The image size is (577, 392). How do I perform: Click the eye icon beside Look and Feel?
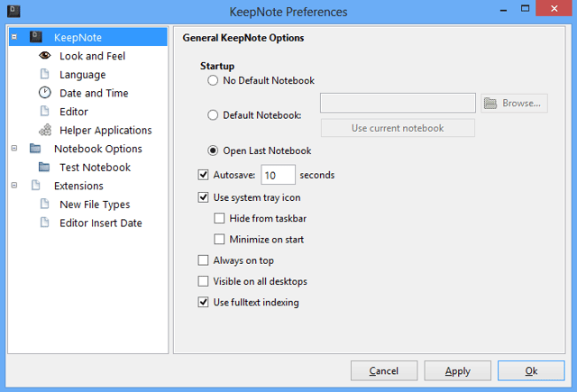tap(45, 56)
